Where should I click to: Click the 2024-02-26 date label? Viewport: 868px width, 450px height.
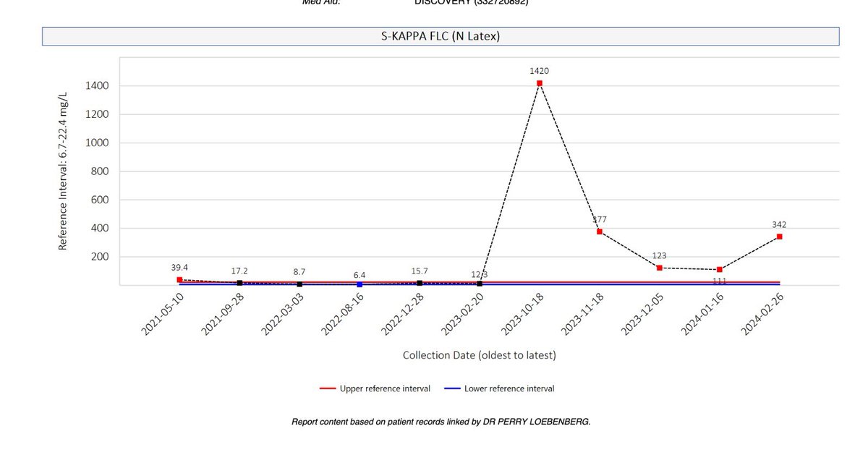point(762,315)
